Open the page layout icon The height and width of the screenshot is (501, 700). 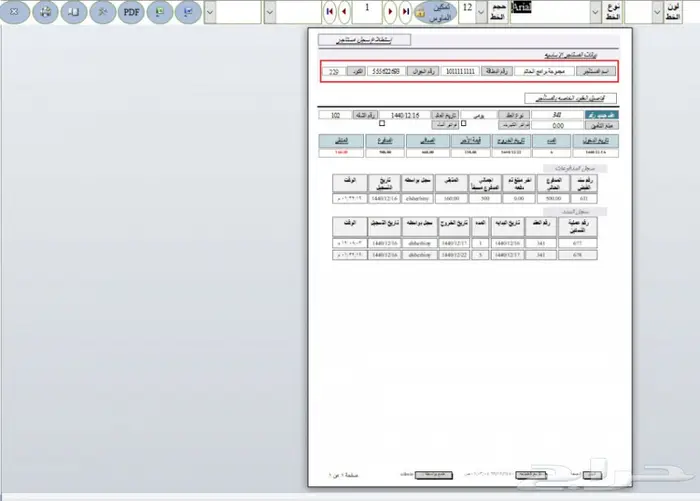pos(73,12)
